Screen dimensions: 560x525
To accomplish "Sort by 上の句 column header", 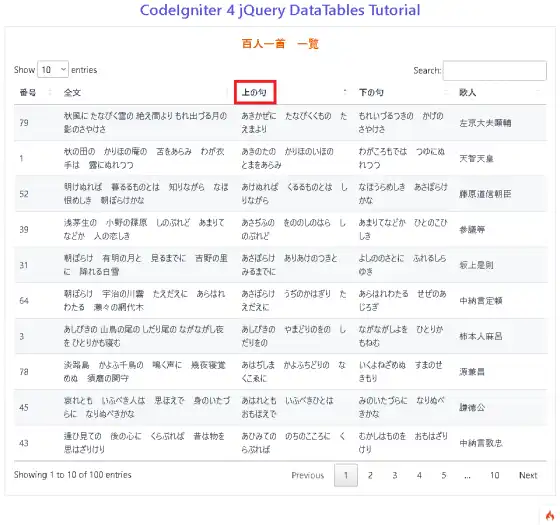I will [x=255, y=92].
